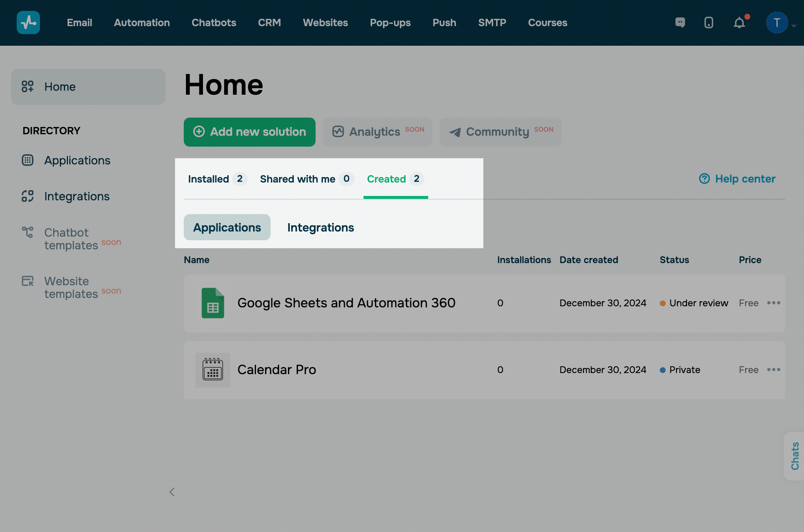Open Applications in the Directory sidebar

[x=77, y=160]
